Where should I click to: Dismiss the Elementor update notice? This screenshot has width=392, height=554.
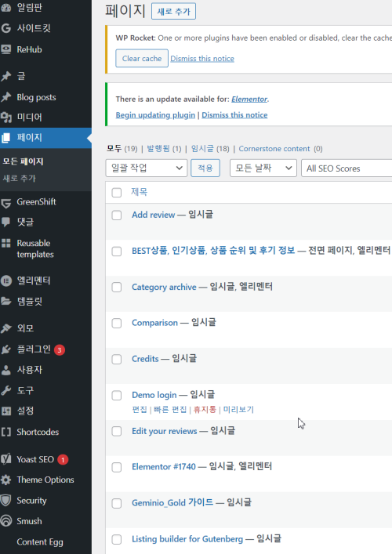(x=234, y=115)
